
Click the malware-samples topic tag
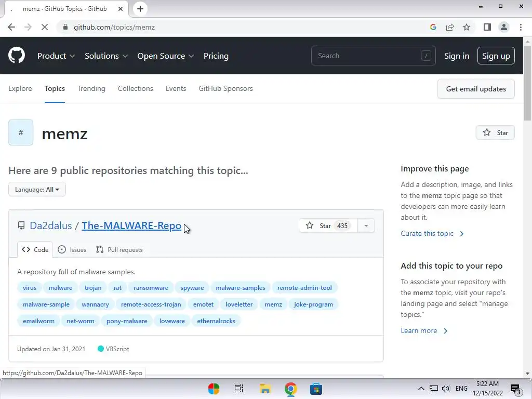point(241,288)
